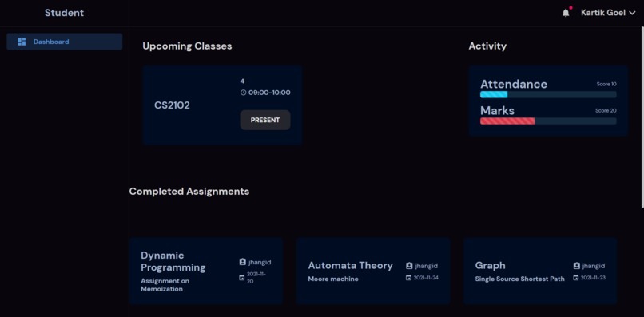This screenshot has height=317, width=644.
Task: Click the number 4 above the class time
Action: 242,81
